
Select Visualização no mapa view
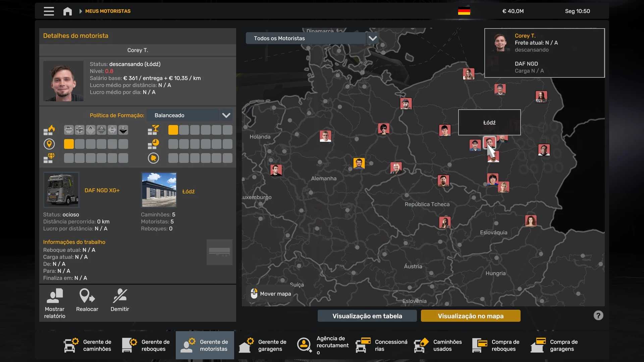click(470, 316)
